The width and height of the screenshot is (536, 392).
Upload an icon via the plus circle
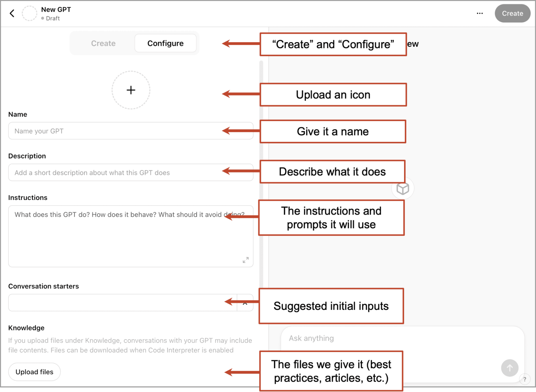tap(131, 90)
